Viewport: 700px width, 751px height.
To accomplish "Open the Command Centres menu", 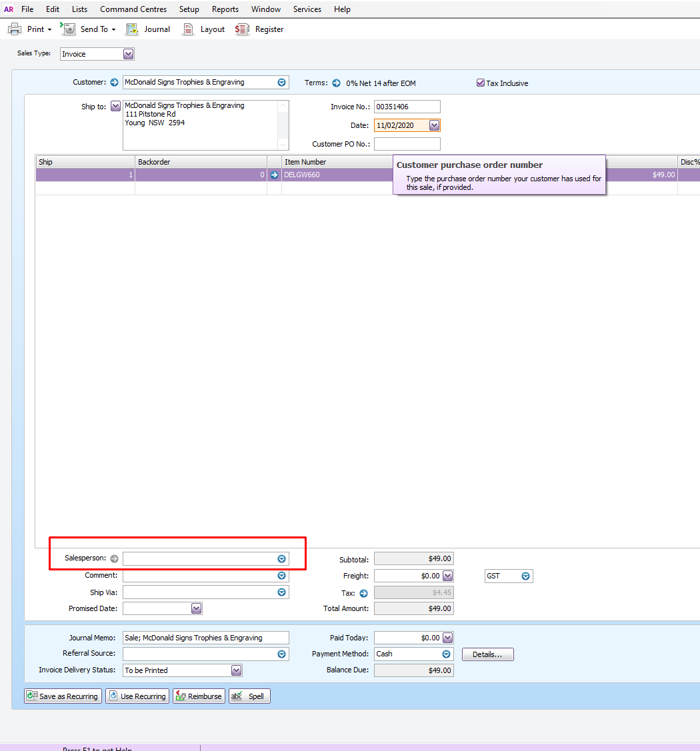I will [x=133, y=9].
